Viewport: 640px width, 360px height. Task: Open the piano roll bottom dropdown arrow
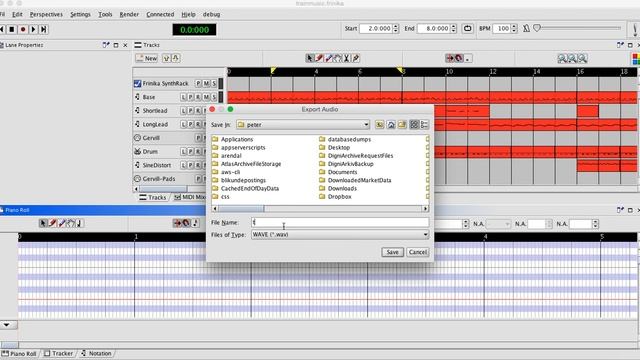click(x=7, y=325)
